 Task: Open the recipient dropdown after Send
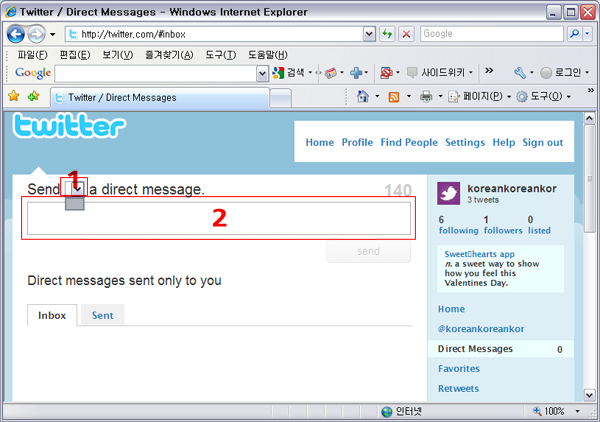point(74,189)
